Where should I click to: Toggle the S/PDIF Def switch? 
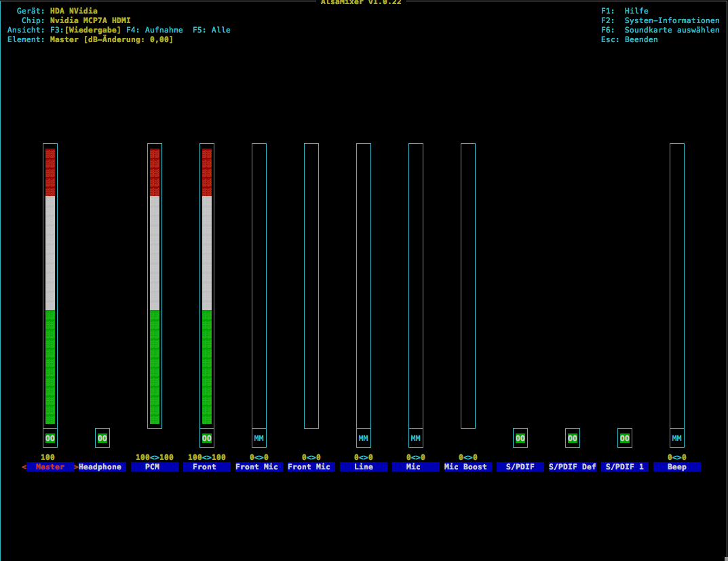573,438
